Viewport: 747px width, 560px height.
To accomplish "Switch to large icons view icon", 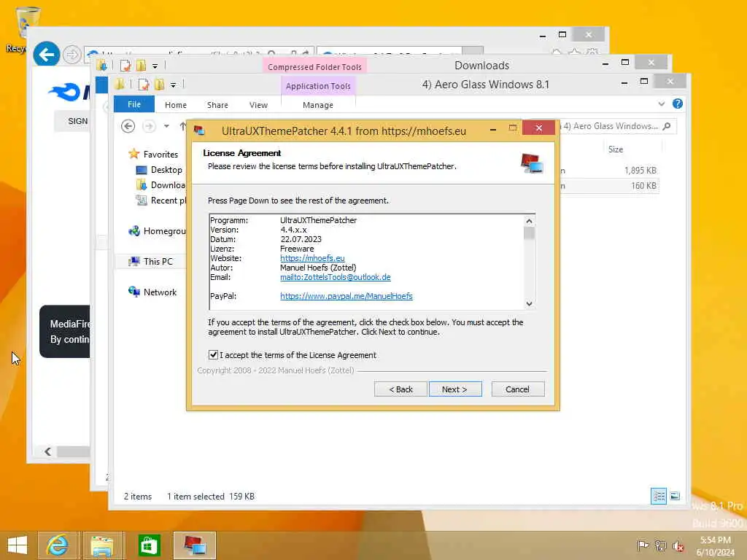I will (x=675, y=496).
